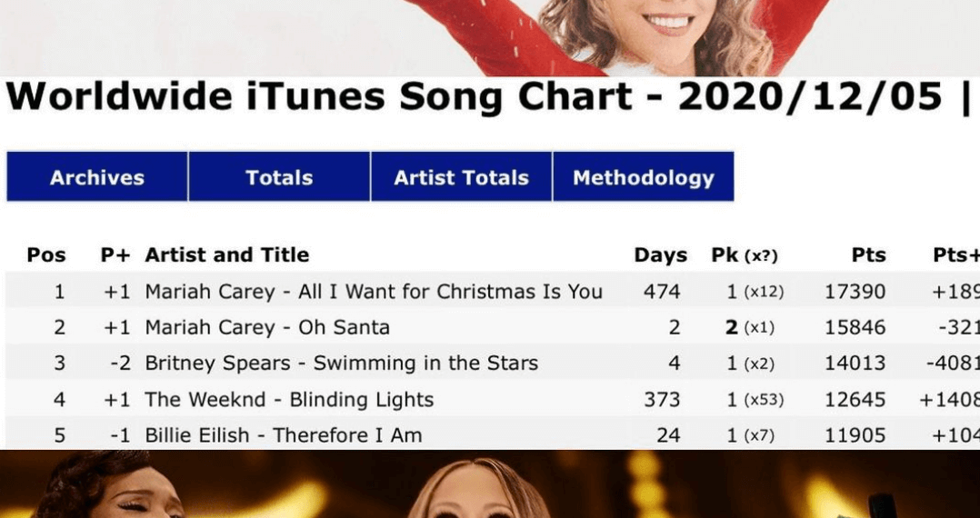
Task: Open The Weeknd - Blinding Lights entry
Action: [x=289, y=400]
